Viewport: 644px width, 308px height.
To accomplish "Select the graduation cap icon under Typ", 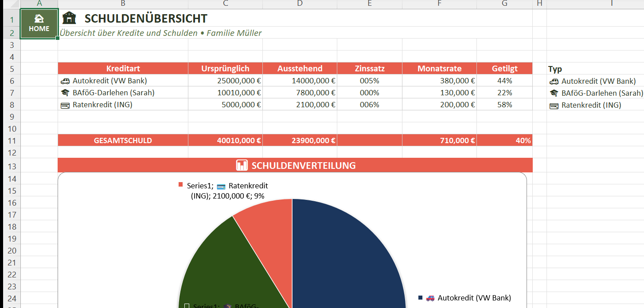I will click(x=554, y=94).
